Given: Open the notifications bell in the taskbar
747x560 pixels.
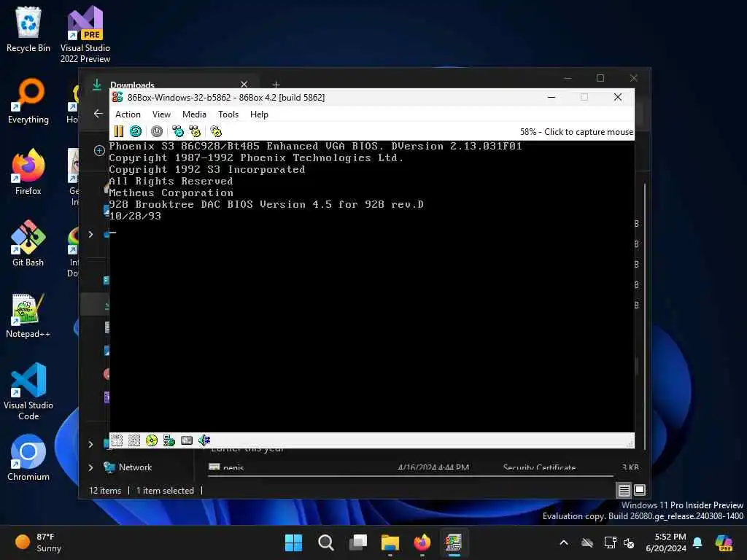Looking at the screenshot, I should coord(697,542).
